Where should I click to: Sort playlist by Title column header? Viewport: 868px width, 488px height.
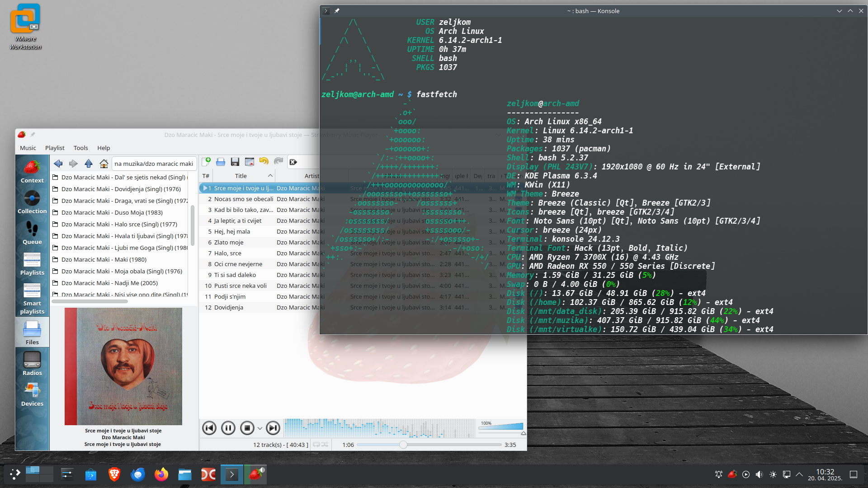pyautogui.click(x=241, y=176)
